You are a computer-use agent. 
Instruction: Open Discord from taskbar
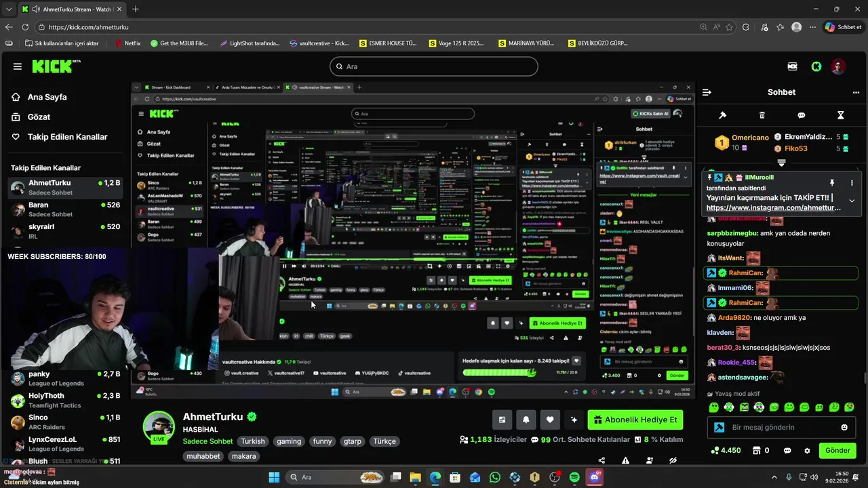click(x=595, y=477)
